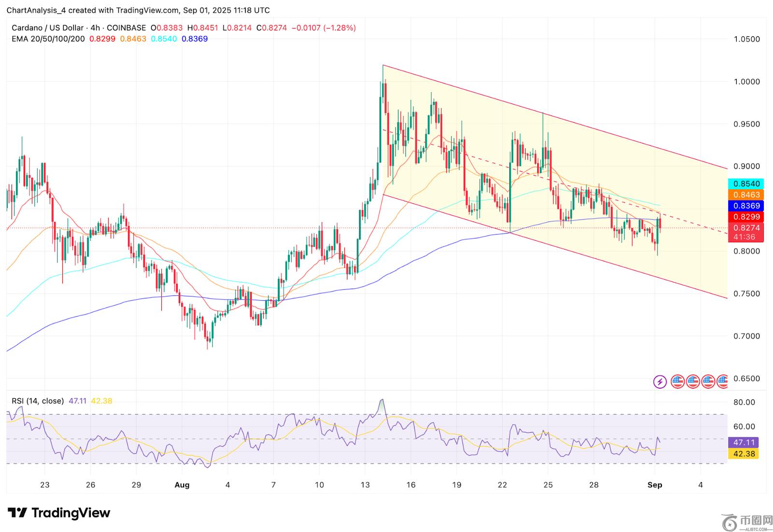Click the yellow 42.38 RSI average label
773x532 pixels.
pos(744,454)
